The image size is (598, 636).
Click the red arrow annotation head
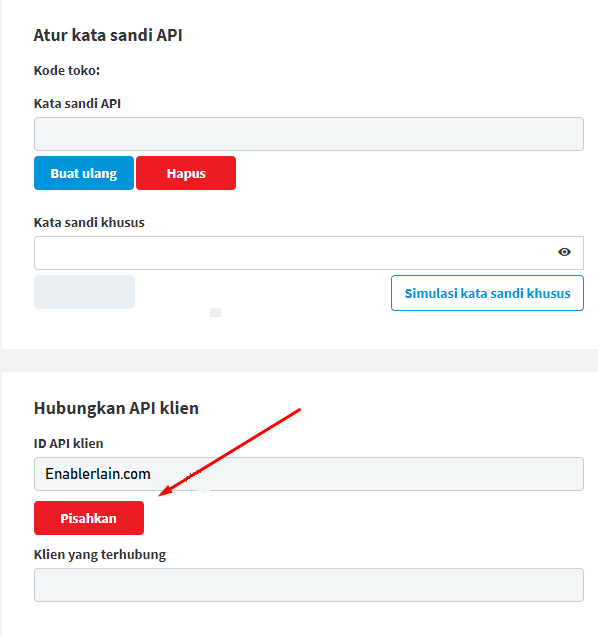[166, 491]
